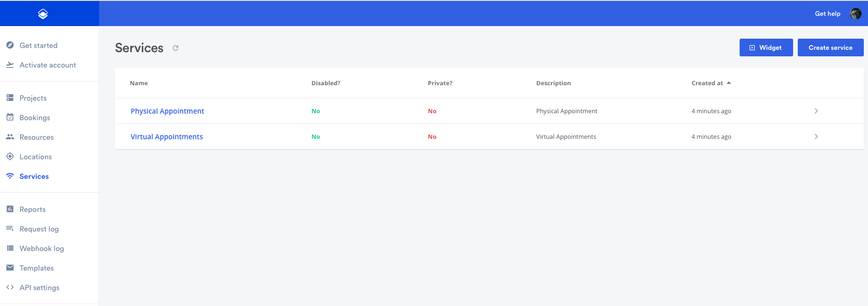This screenshot has width=868, height=306.
Task: Click the Request log list icon
Action: 10,229
